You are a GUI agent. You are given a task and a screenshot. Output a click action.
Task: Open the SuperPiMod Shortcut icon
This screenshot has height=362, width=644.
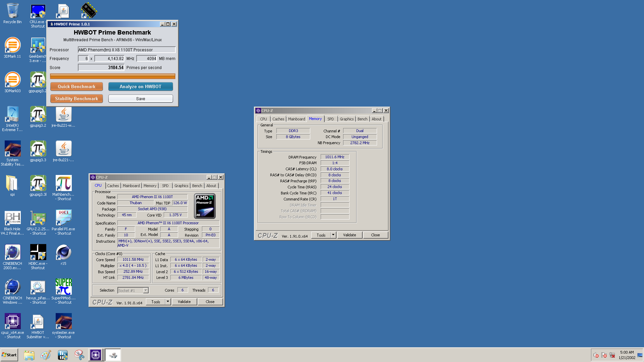(63, 291)
